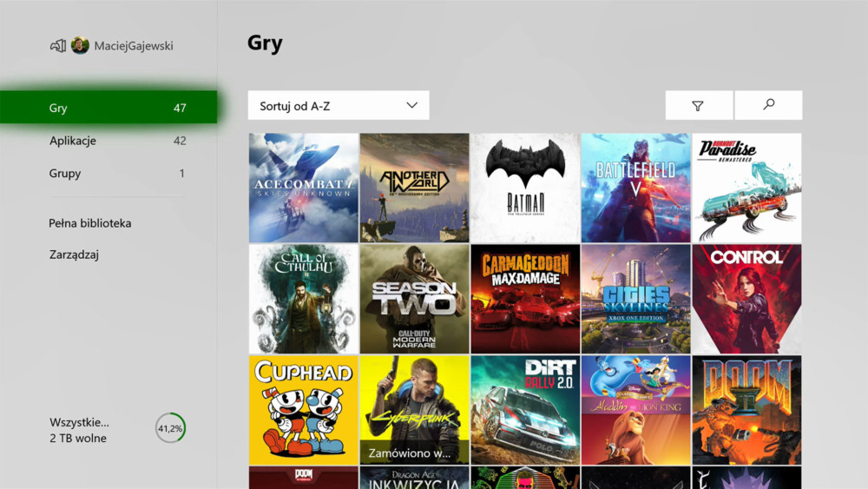The height and width of the screenshot is (489, 868).
Task: Click the MaciejGajewski username text
Action: pyautogui.click(x=134, y=46)
